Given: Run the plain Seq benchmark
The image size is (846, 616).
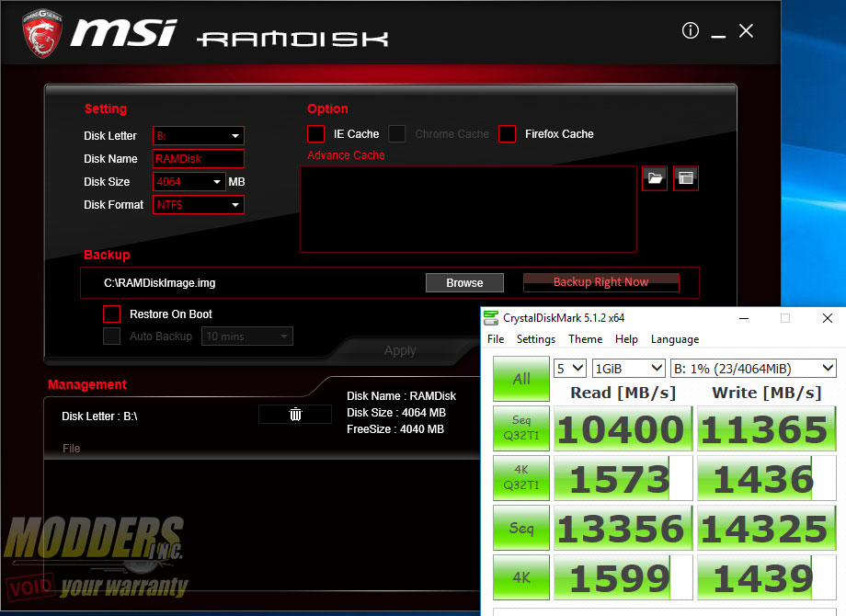Looking at the screenshot, I should pos(521,528).
